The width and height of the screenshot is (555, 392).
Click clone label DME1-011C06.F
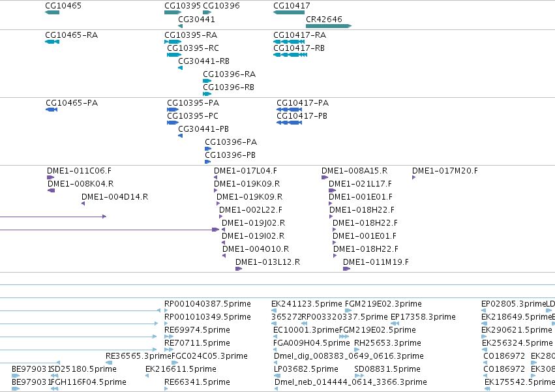point(80,171)
